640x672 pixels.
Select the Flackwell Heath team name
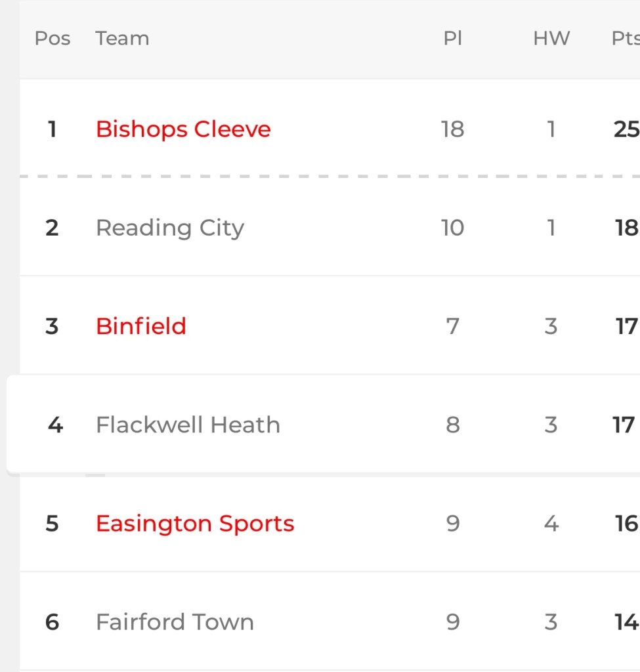(x=188, y=425)
